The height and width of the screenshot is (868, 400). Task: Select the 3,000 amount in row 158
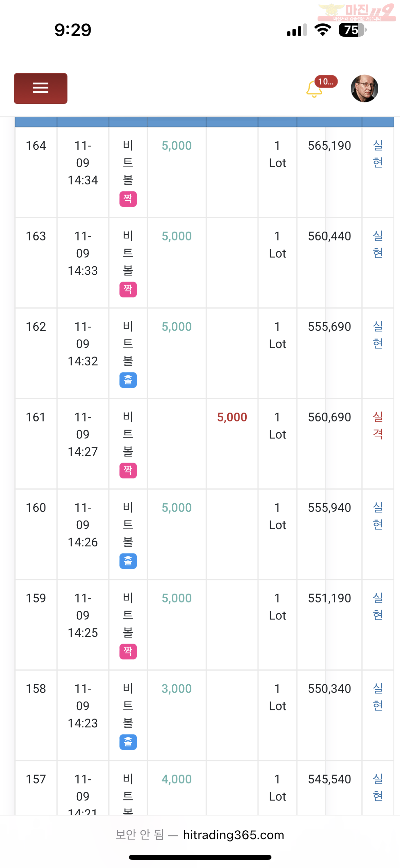[x=177, y=688]
